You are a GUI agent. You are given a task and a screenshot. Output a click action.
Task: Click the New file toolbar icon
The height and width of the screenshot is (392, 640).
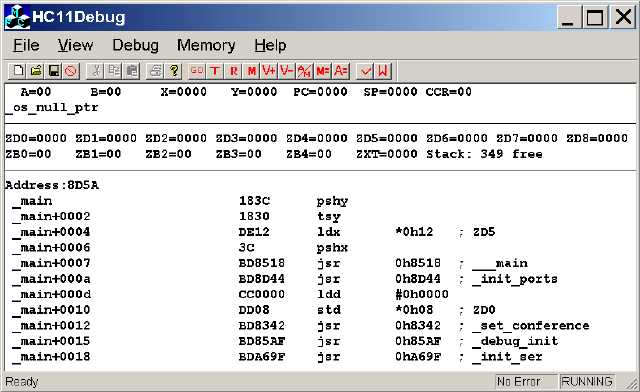18,71
